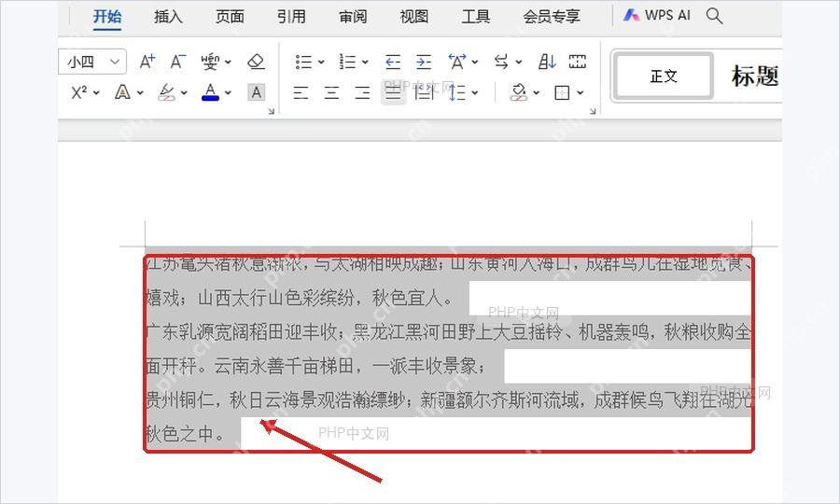Open the 工具 tab
Screen dimensions: 840x504
[x=476, y=17]
